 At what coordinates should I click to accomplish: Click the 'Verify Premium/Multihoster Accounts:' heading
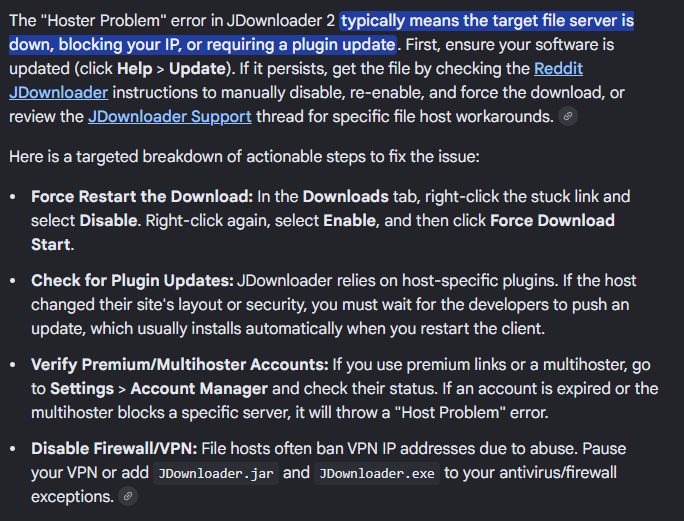click(x=180, y=365)
